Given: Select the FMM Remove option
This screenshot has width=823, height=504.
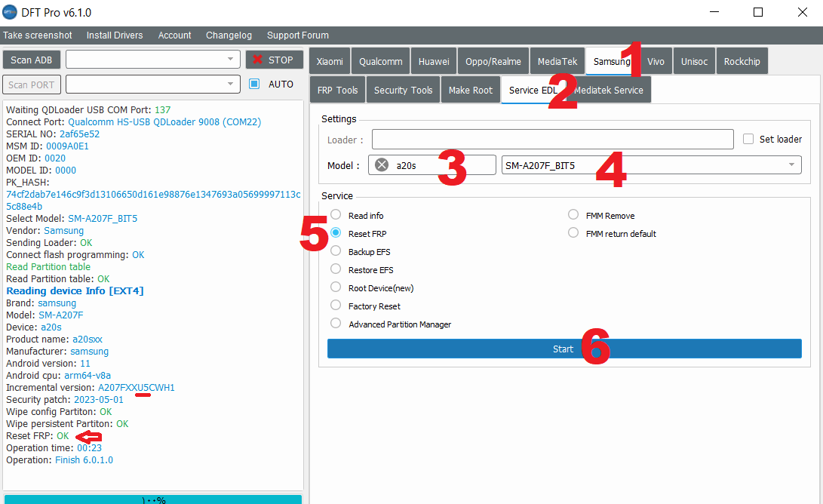Looking at the screenshot, I should [x=573, y=215].
